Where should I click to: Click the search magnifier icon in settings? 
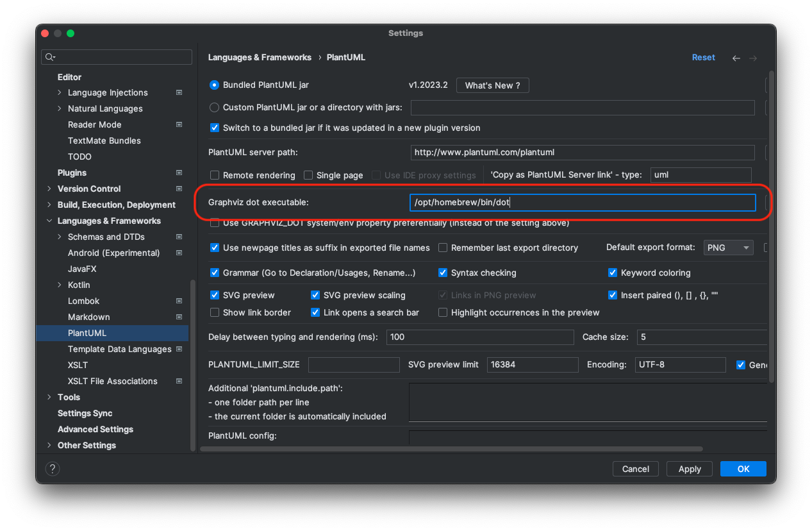coord(50,57)
